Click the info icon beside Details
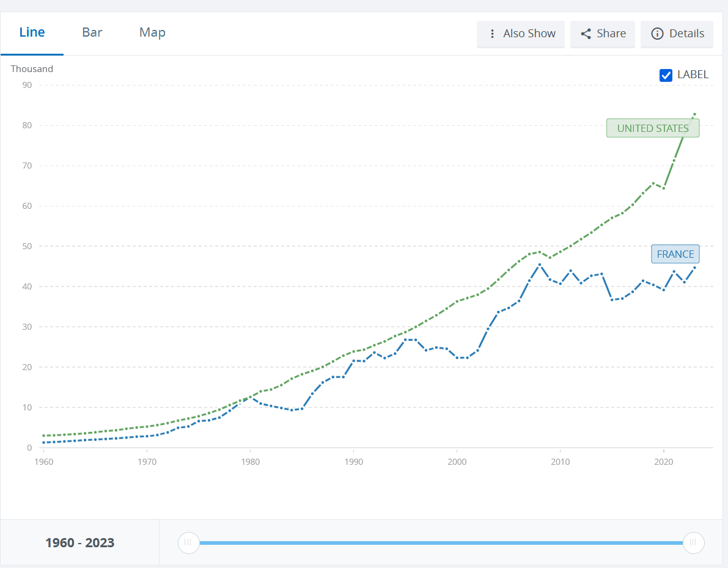This screenshot has width=728, height=568. (x=658, y=34)
